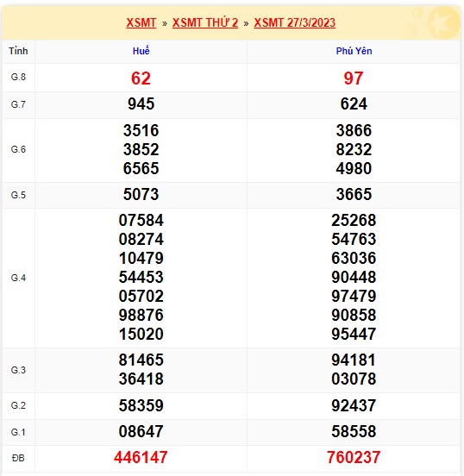Select G.4 number 07584
Image resolution: width=464 pixels, height=476 pixels.
click(x=141, y=220)
